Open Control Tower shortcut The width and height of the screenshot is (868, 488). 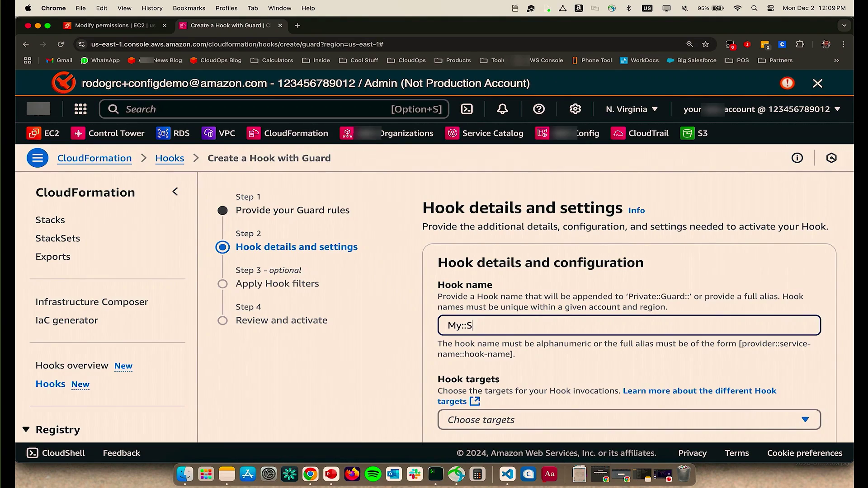[x=108, y=133]
